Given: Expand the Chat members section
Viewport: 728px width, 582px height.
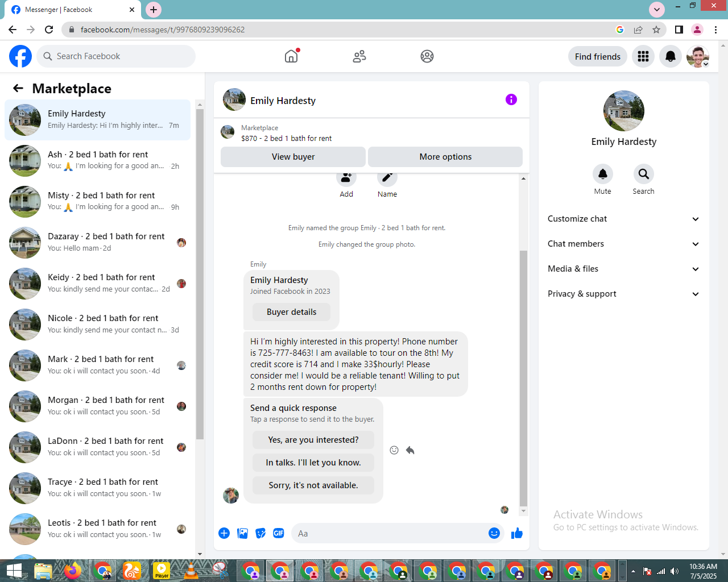Looking at the screenshot, I should (x=624, y=244).
